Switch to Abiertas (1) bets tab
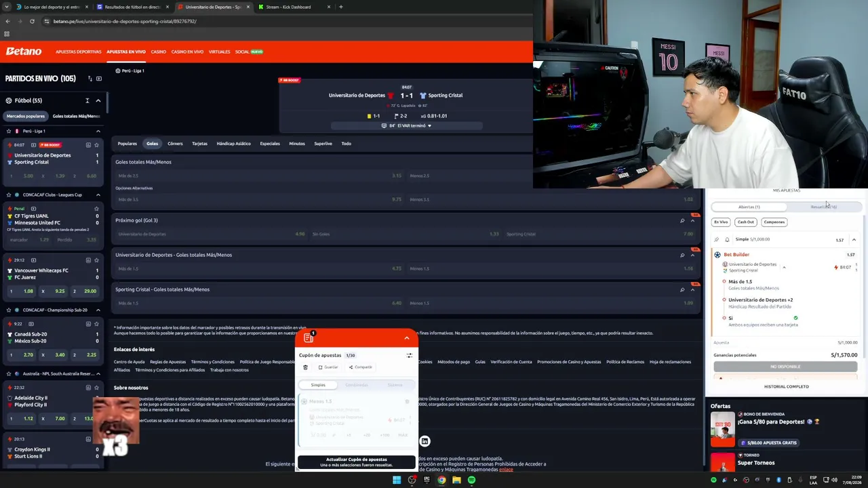Image resolution: width=868 pixels, height=488 pixels. click(749, 207)
